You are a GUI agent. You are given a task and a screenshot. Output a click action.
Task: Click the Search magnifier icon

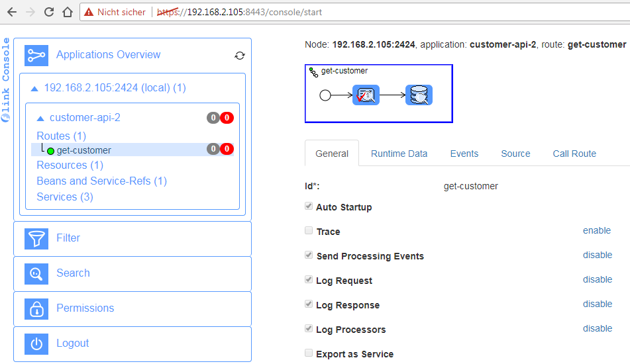pyautogui.click(x=36, y=273)
